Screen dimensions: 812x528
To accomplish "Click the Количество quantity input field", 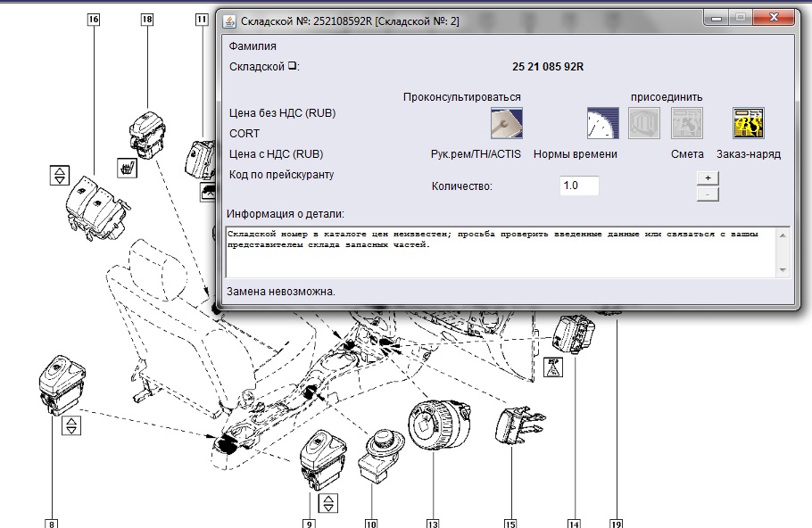I will 579,186.
